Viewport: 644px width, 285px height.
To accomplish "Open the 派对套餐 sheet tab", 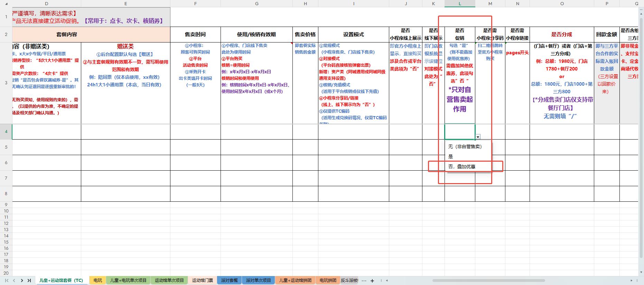I will point(229,281).
